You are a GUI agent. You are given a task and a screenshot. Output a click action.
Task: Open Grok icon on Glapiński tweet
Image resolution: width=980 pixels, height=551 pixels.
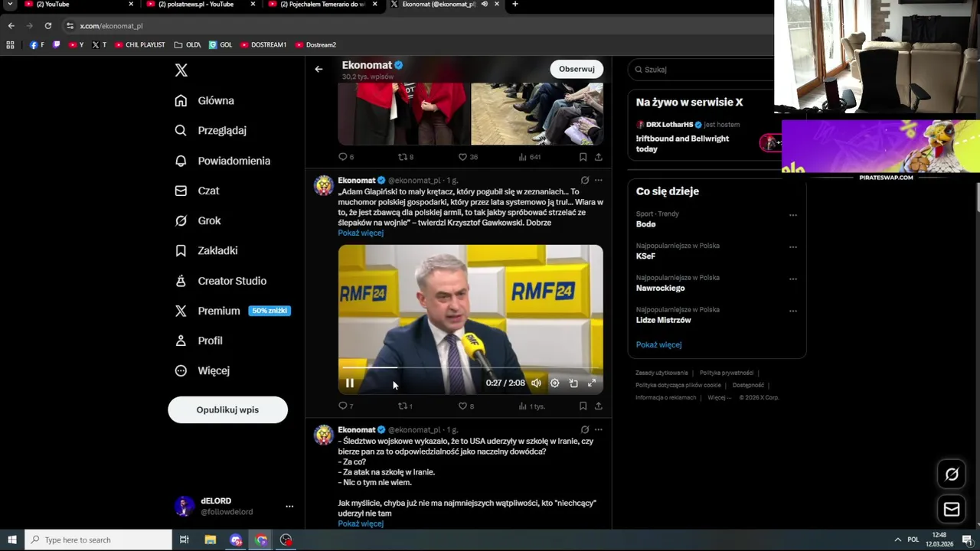584,181
